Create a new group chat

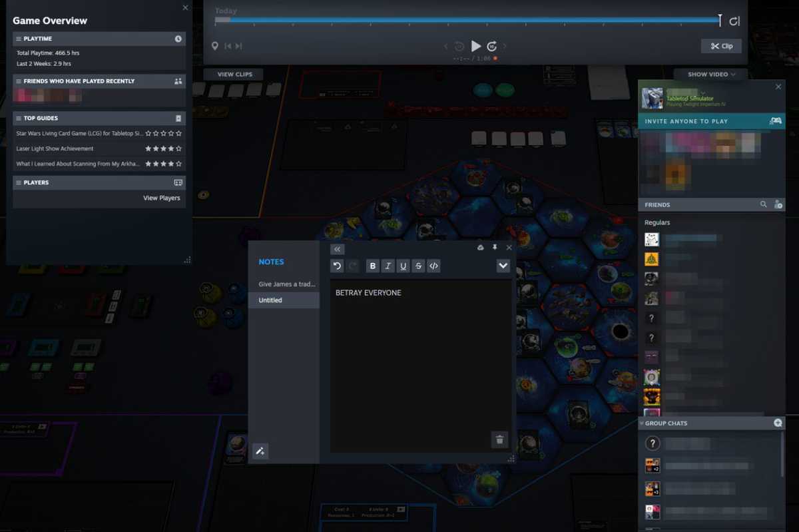coord(778,423)
